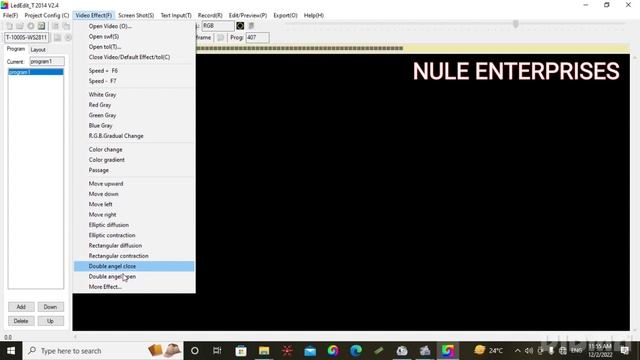The height and width of the screenshot is (360, 640).
Task: Open Microsoft Store from taskbar
Action: 241,351
